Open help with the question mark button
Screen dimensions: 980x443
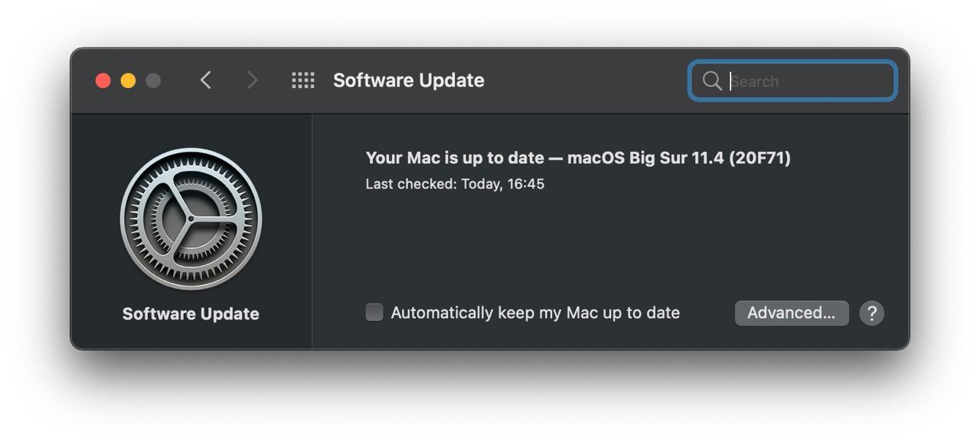(x=871, y=313)
